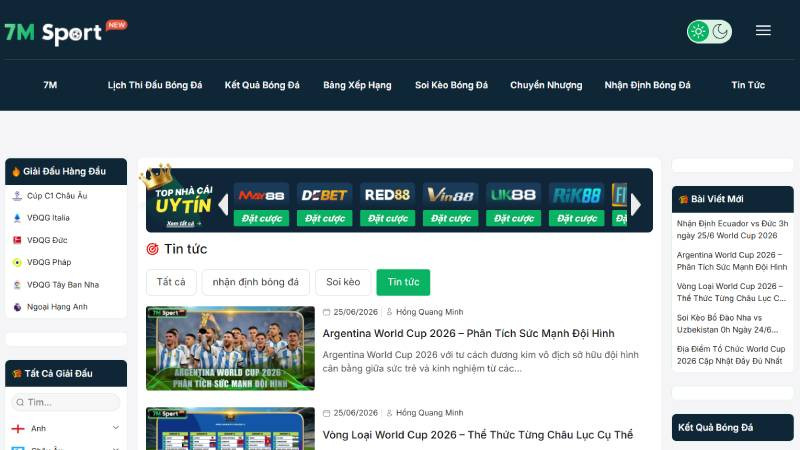Screen dimensions: 800x450
Task: Click Đặt cược under UK88
Action: 514,218
